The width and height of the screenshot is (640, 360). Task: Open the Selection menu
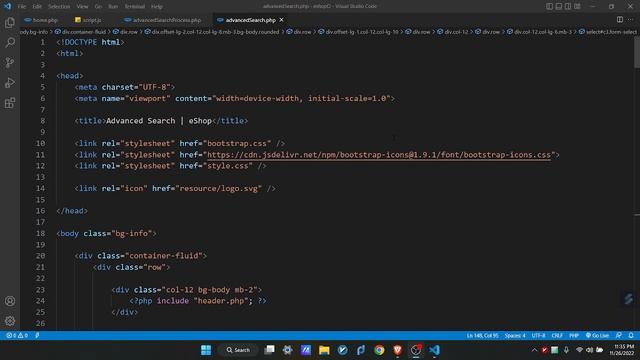[59, 7]
